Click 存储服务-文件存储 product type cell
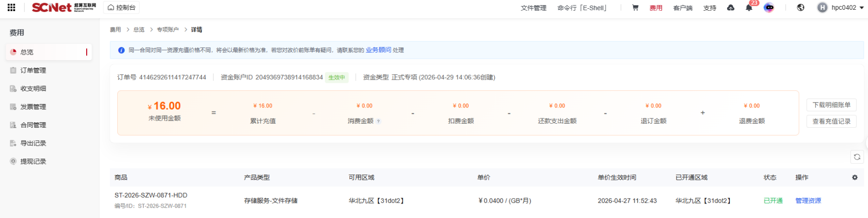868x218 pixels. pos(271,200)
